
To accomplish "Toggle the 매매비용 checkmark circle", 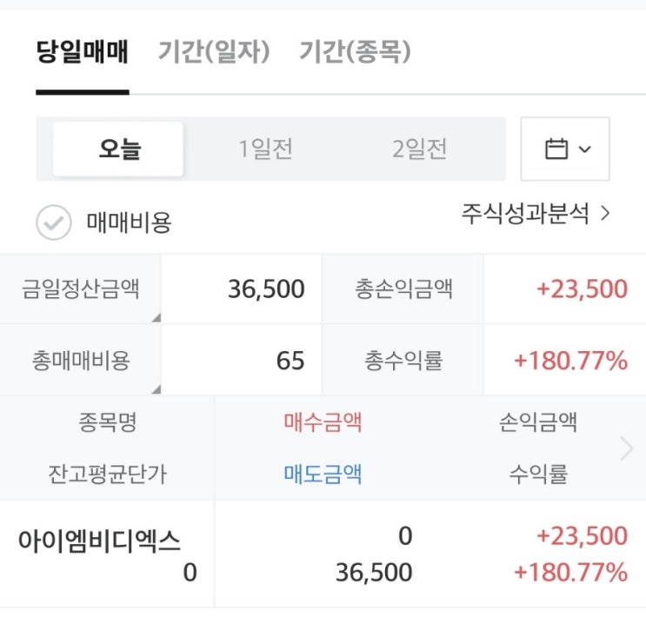I will pyautogui.click(x=53, y=223).
